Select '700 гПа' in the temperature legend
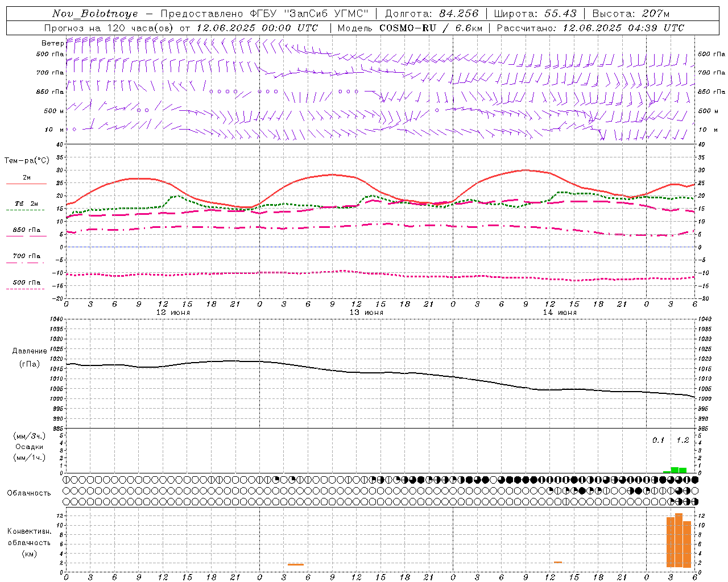This screenshot has width=728, height=582. click(x=27, y=256)
